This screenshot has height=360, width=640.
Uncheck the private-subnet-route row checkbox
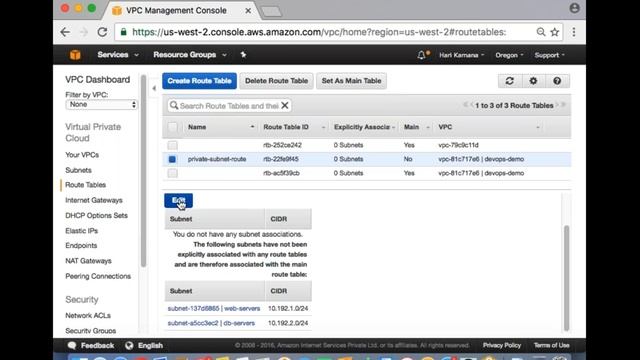(x=172, y=159)
